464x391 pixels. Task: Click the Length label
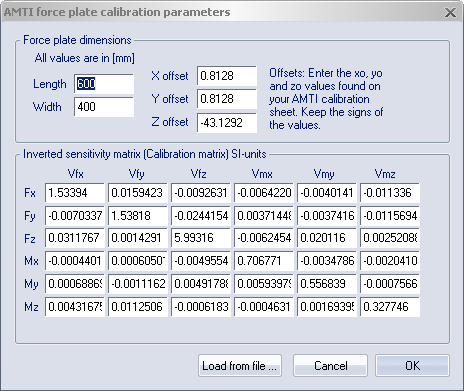point(50,84)
